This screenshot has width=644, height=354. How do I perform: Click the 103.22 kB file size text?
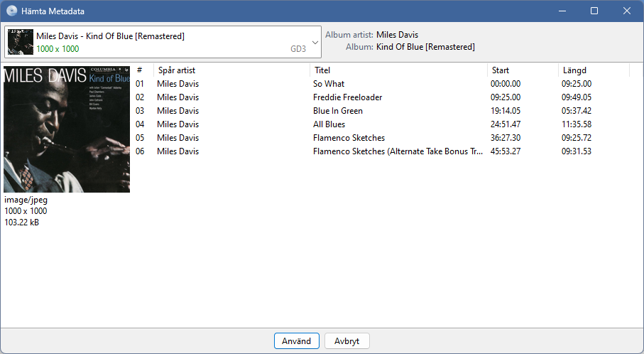pos(22,222)
